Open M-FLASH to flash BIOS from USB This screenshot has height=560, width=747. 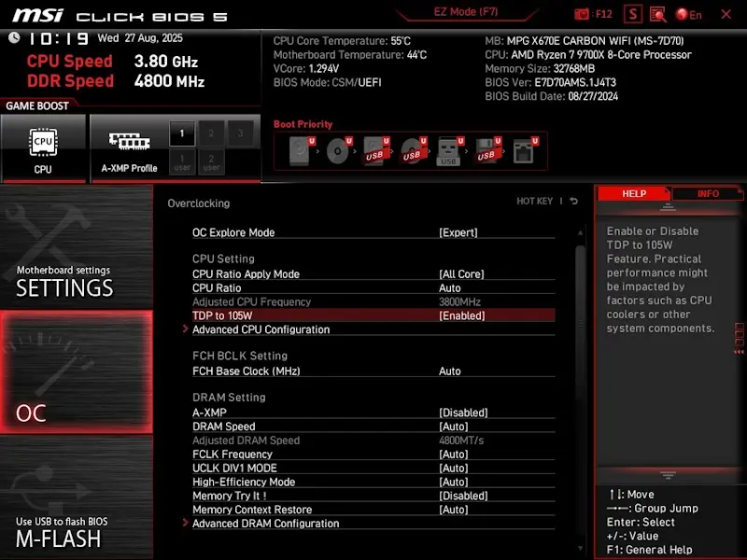tap(77, 498)
